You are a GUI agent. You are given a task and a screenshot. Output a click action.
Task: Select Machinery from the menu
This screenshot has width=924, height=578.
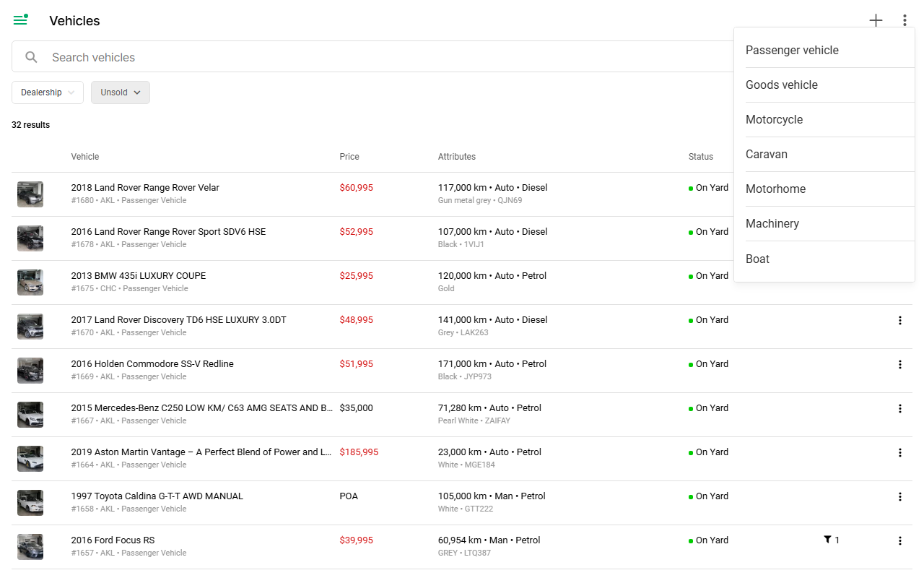point(824,223)
